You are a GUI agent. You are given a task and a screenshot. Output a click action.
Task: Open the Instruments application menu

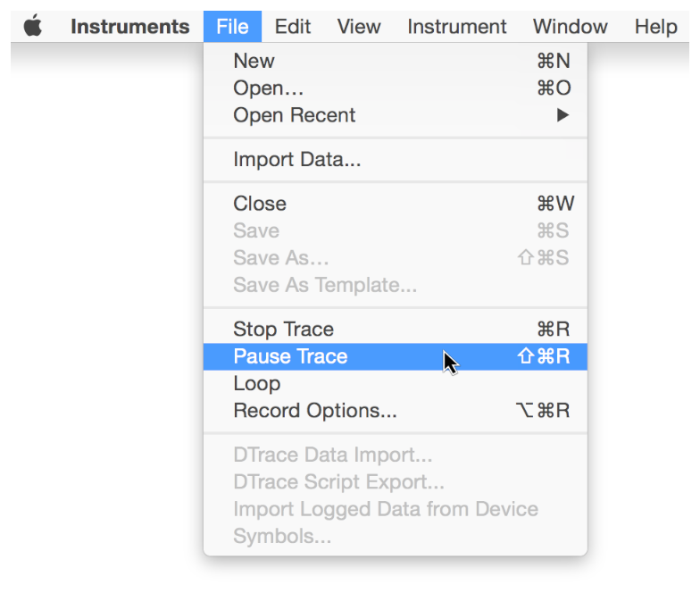point(129,27)
